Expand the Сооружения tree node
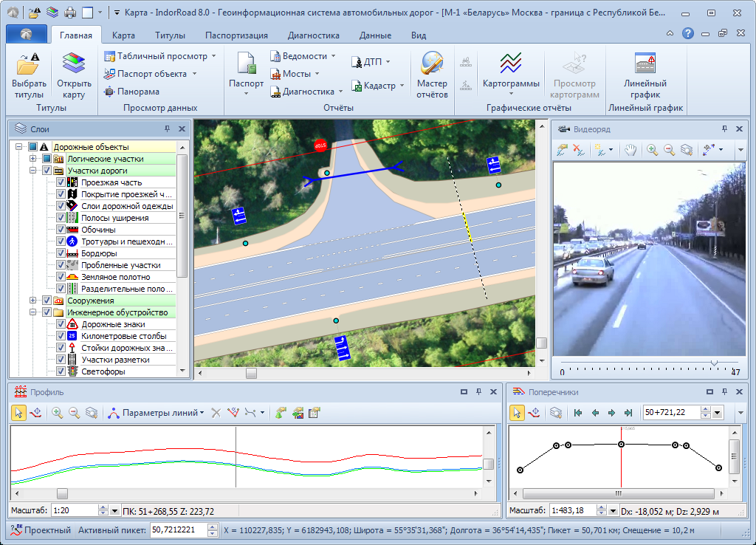This screenshot has width=756, height=545. pyautogui.click(x=32, y=301)
